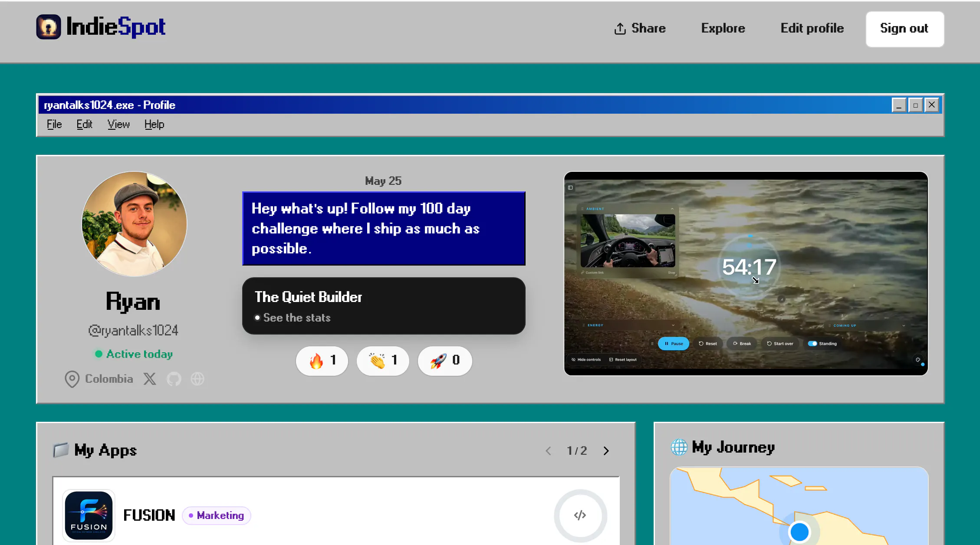
Task: Click the See the stats link
Action: click(297, 318)
